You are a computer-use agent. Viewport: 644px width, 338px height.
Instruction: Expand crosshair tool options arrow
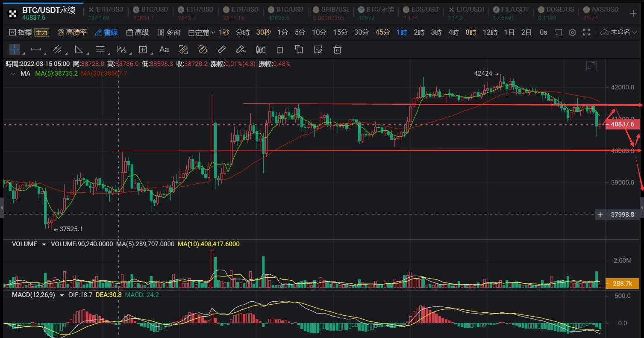click(23, 53)
